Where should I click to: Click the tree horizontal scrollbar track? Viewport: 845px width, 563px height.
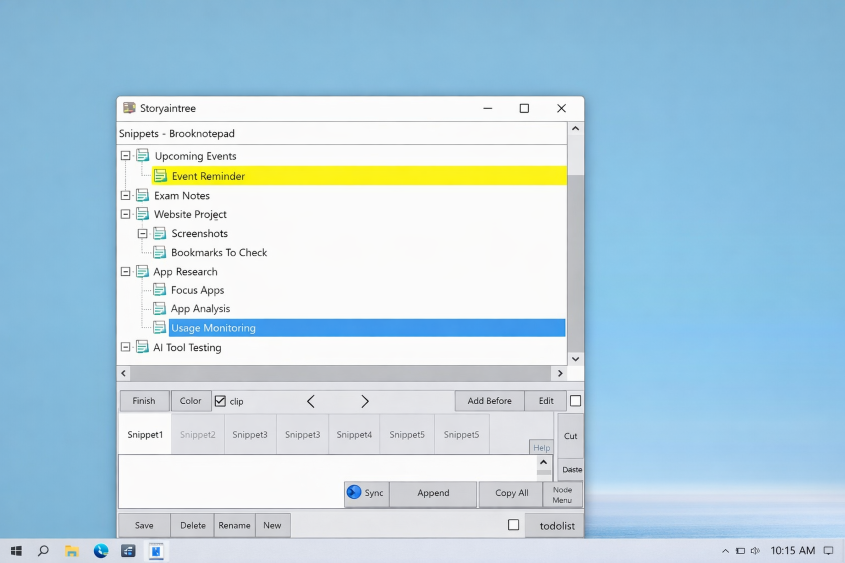click(341, 373)
